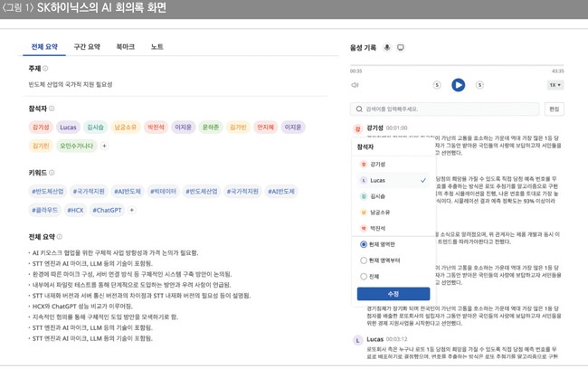Click the microphone icon beside 음성 기록
This screenshot has height=369, width=588.
tap(387, 47)
